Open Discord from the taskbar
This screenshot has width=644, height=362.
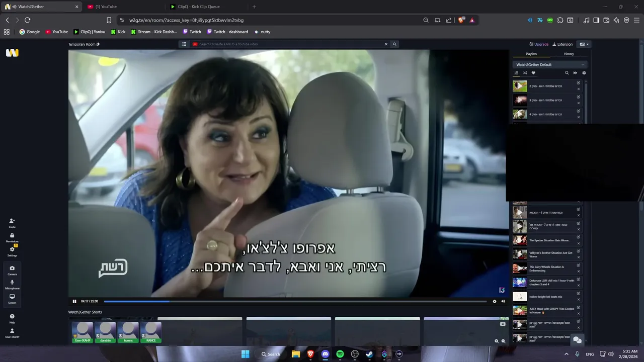[325, 354]
